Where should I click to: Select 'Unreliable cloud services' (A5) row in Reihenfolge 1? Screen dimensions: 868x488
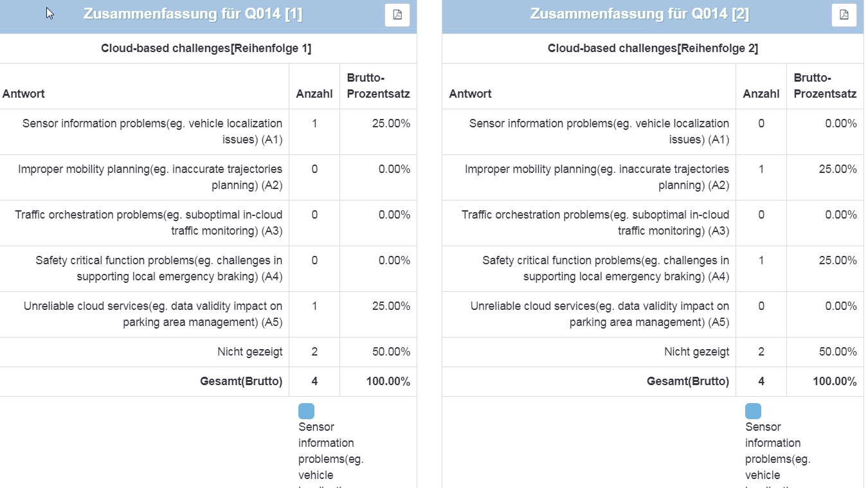click(x=153, y=314)
